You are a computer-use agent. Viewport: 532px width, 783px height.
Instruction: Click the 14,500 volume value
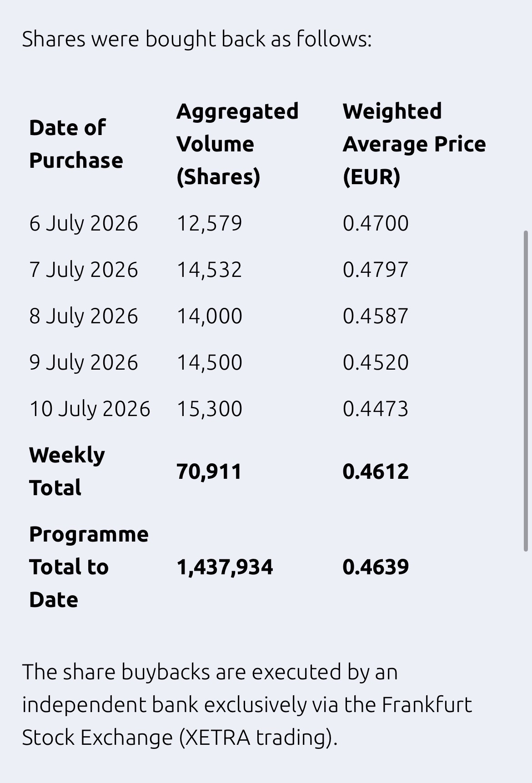209,362
